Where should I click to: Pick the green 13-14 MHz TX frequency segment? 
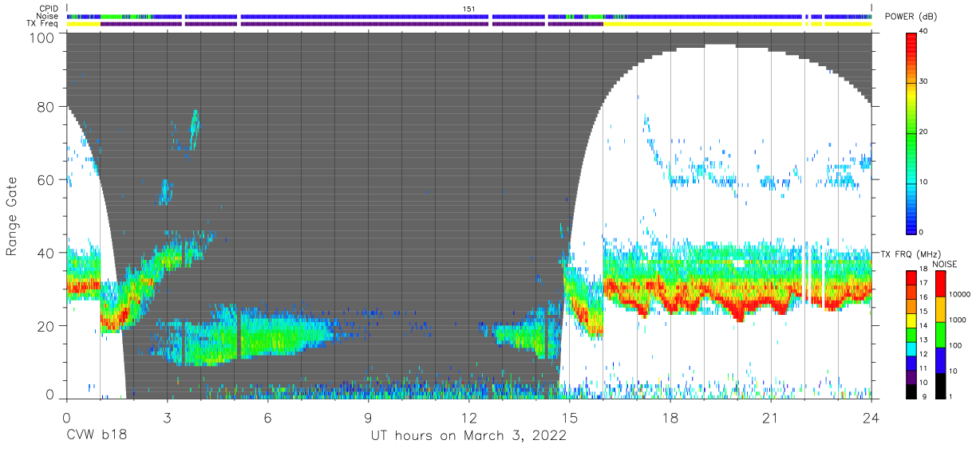pos(911,335)
